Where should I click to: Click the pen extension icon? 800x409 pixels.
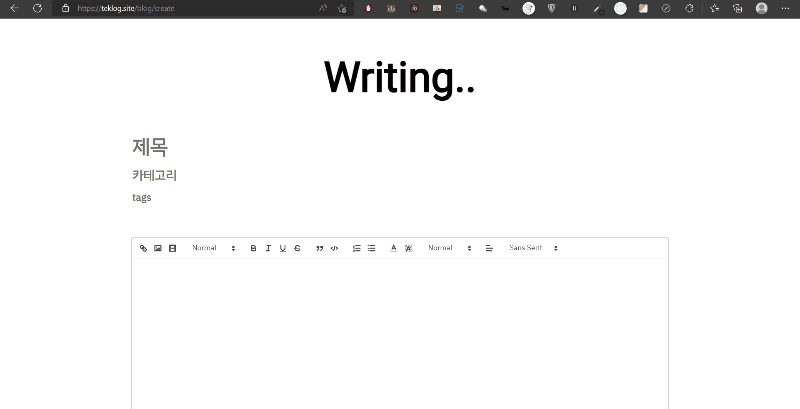click(597, 8)
